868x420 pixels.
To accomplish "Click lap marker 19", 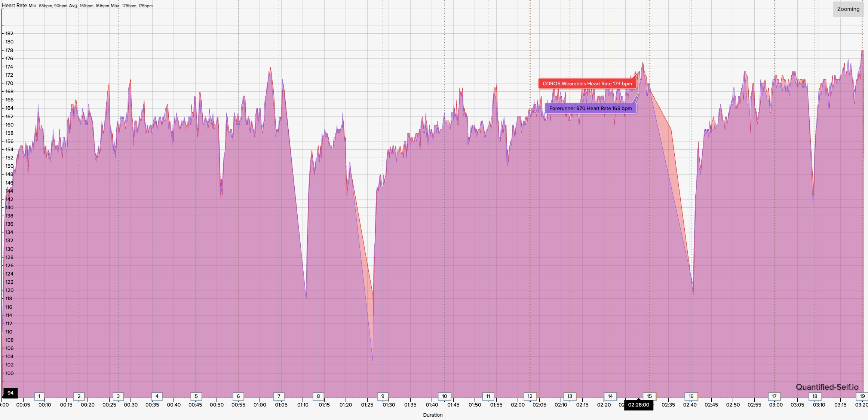I will click(x=862, y=396).
